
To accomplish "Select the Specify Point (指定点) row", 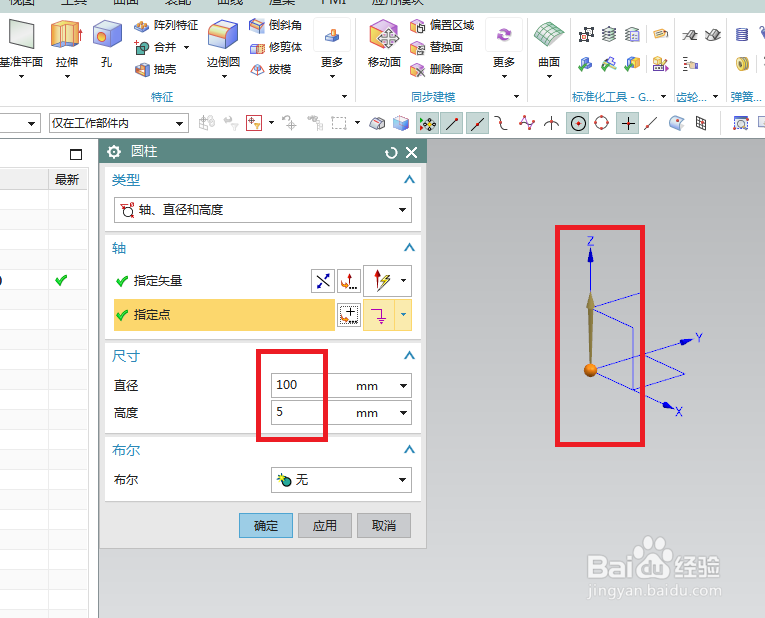I will tap(224, 315).
